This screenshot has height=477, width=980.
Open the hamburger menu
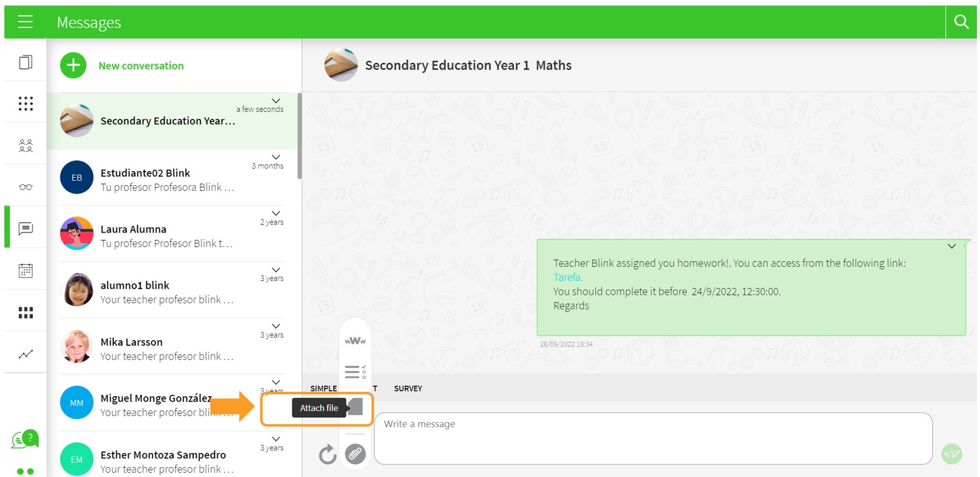tap(26, 22)
